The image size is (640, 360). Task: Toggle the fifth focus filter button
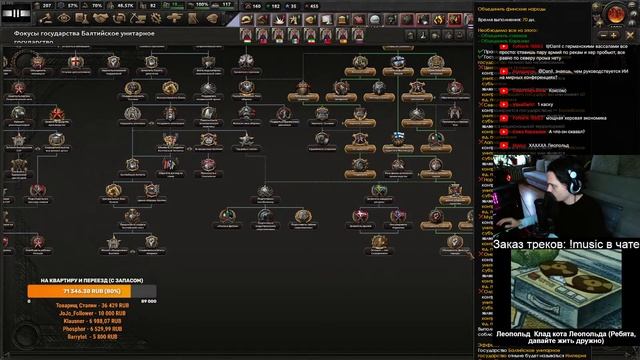[x=460, y=36]
